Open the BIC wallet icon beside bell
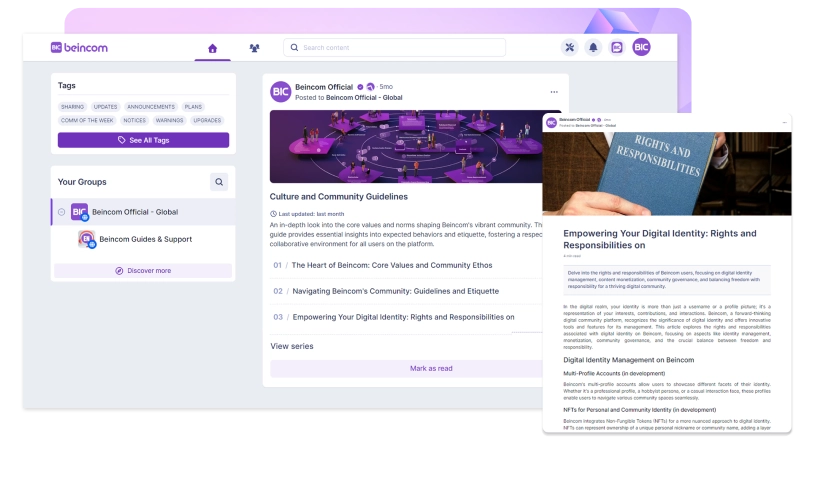820x479 pixels. coord(617,48)
